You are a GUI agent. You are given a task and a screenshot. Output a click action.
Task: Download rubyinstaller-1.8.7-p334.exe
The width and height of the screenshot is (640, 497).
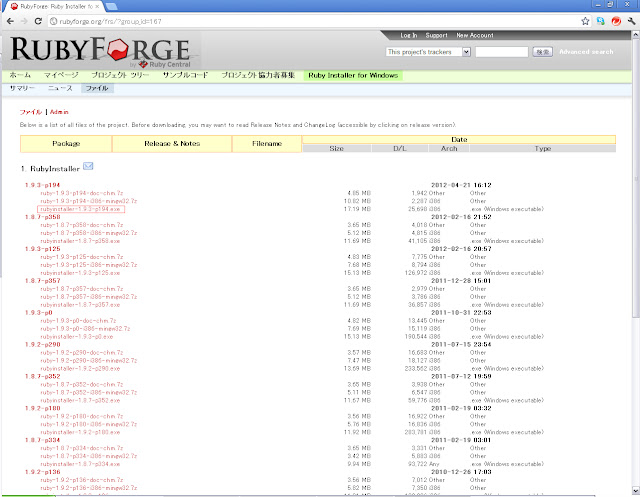click(x=80, y=464)
